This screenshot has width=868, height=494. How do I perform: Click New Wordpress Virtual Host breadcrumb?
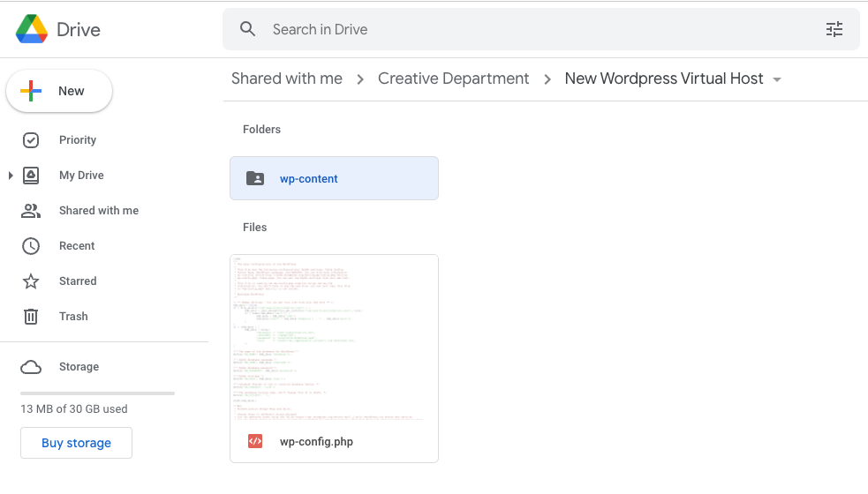point(664,79)
